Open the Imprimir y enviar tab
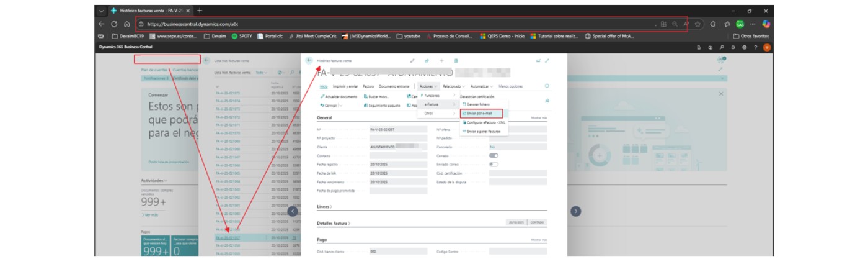This screenshot has height=264, width=868. [x=345, y=86]
